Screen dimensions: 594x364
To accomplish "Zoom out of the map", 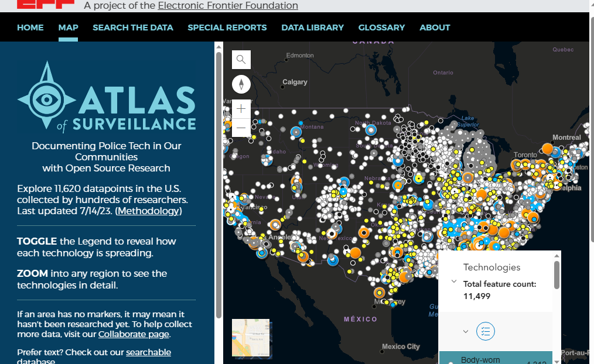I will (241, 128).
